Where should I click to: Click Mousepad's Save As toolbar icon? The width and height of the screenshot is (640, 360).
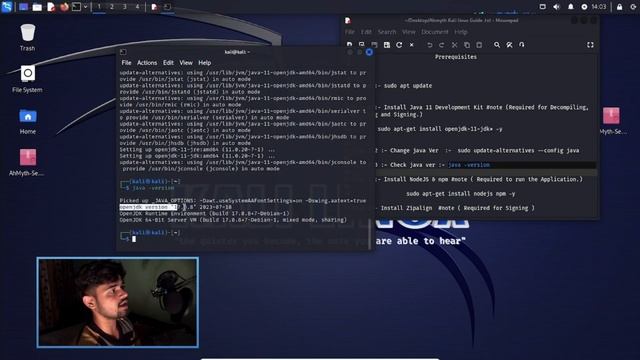pyautogui.click(x=387, y=45)
